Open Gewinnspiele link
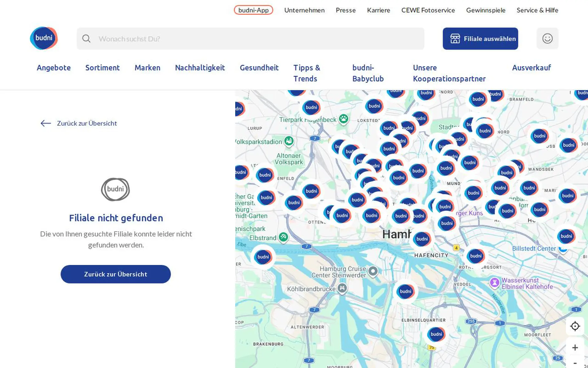 (x=486, y=10)
